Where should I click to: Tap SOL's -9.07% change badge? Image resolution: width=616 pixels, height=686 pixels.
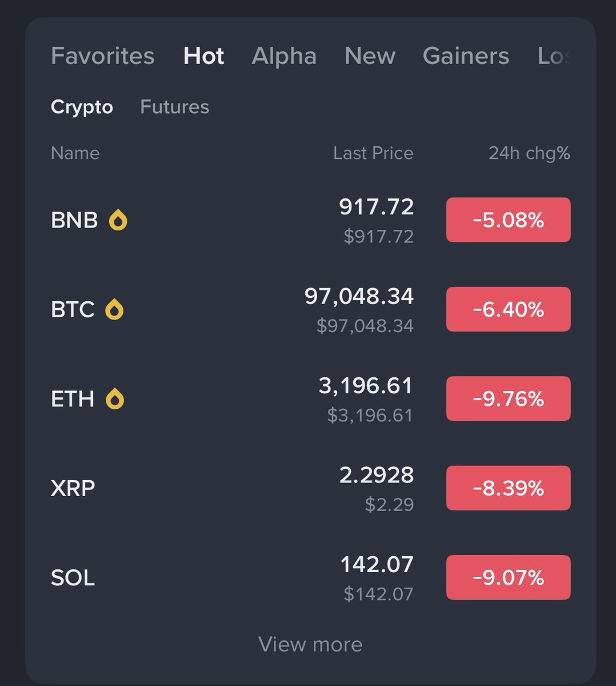pos(508,577)
